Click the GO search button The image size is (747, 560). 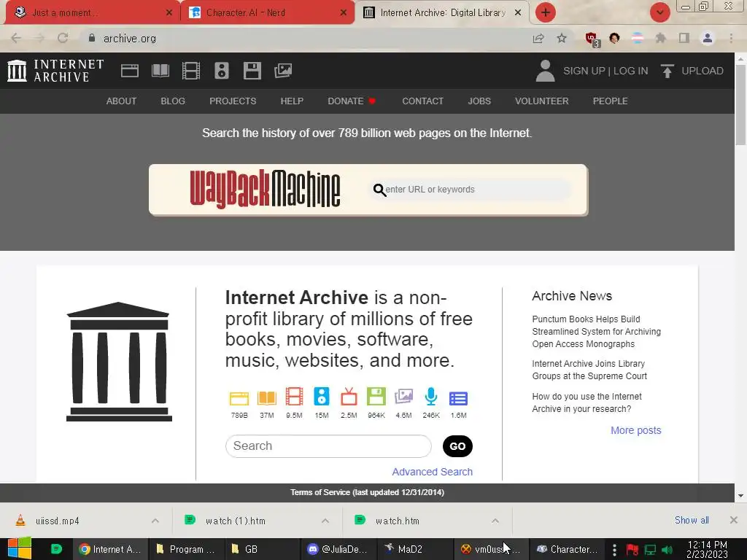457,446
